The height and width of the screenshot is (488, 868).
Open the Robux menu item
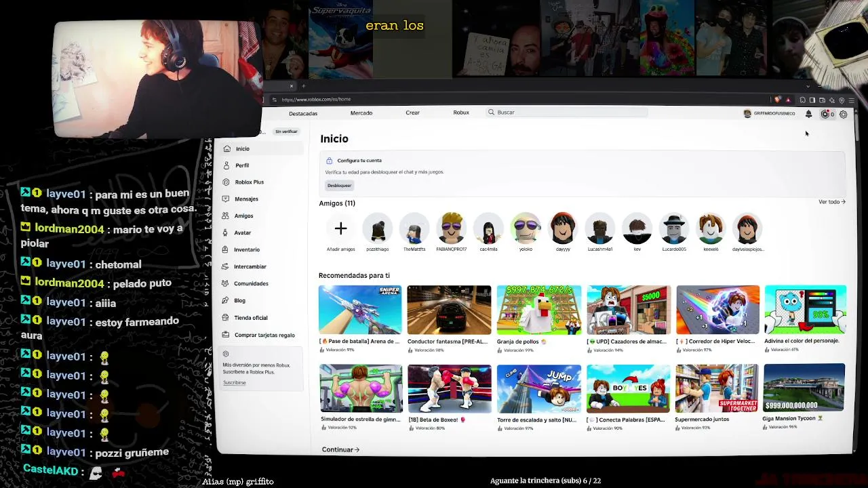(x=461, y=113)
